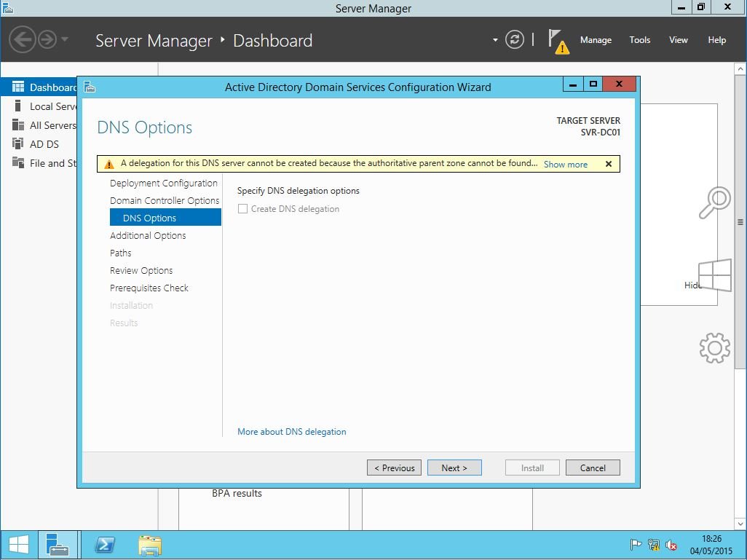747x560 pixels.
Task: Click the Server Manager taskbar icon
Action: click(57, 545)
